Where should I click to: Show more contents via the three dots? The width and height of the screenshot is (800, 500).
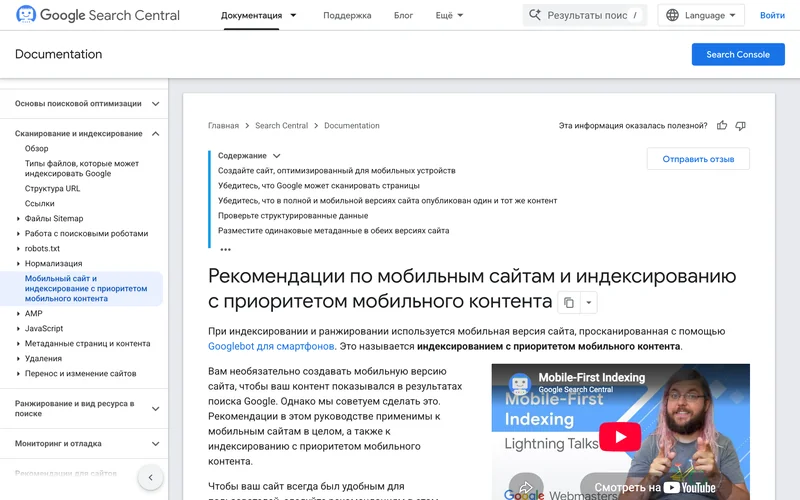[225, 249]
